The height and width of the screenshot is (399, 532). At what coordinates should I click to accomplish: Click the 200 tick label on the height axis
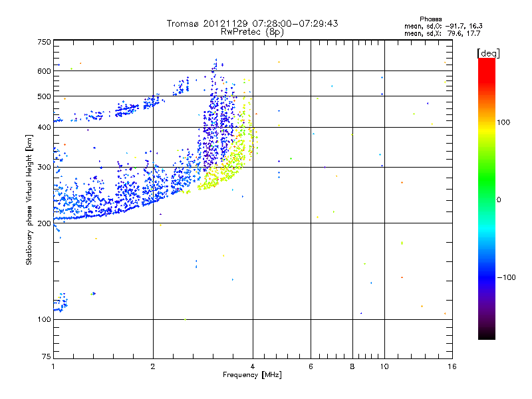point(44,223)
